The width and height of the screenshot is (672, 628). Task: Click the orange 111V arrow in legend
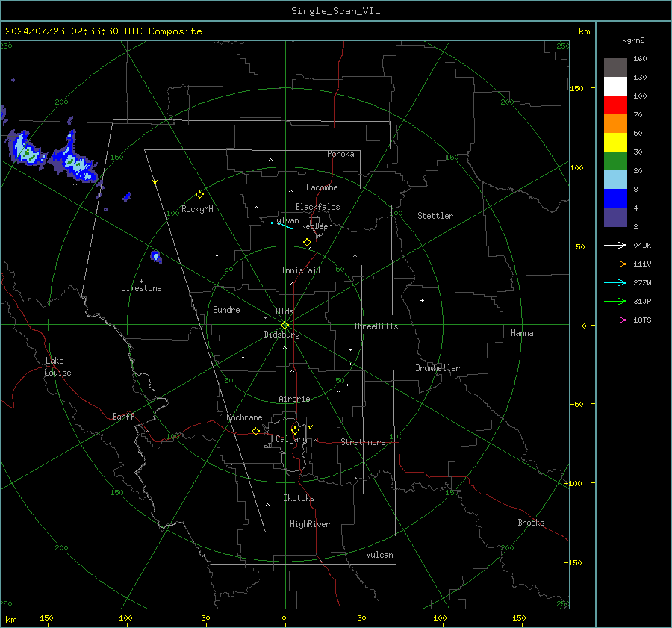coord(615,264)
